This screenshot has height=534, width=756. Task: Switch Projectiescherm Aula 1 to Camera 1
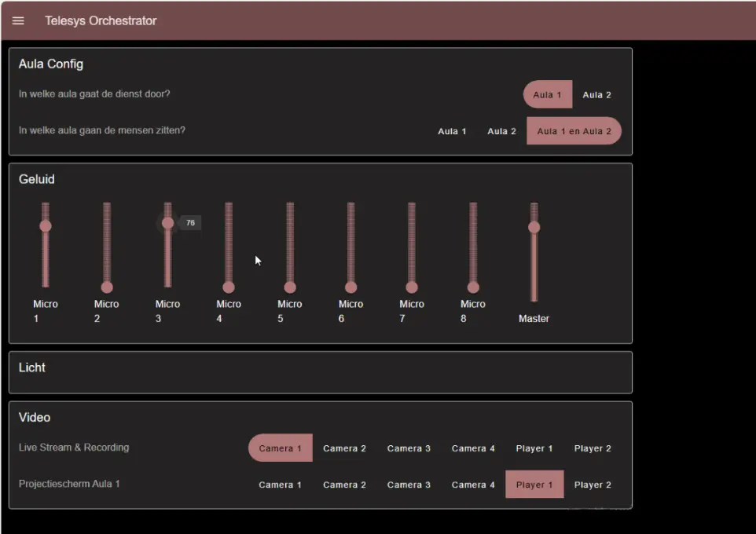click(280, 485)
